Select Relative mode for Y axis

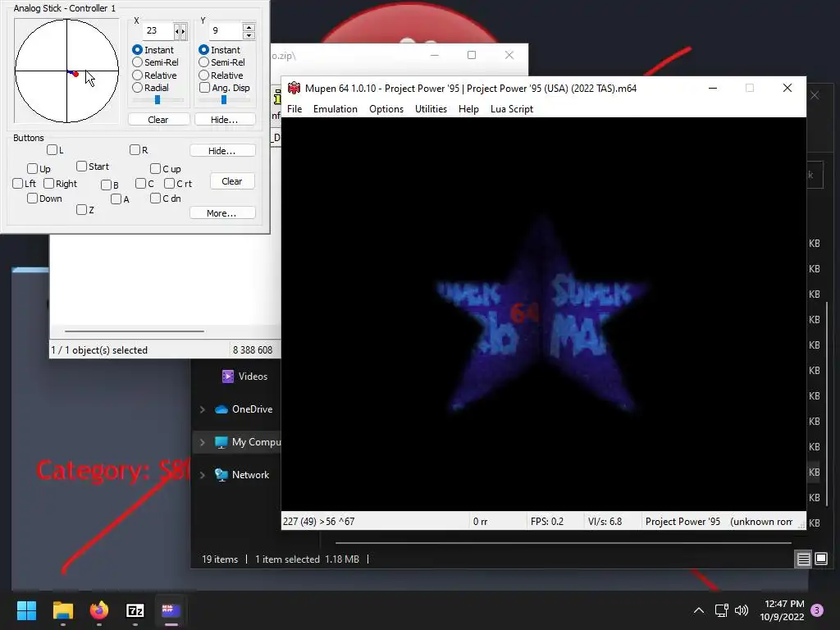(204, 75)
